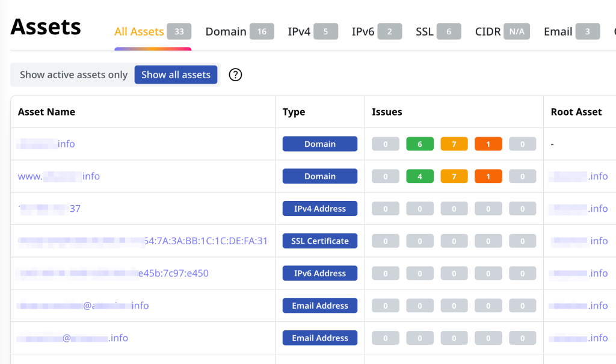The width and height of the screenshot is (616, 364).
Task: Switch to the IPv6 tab
Action: 363,32
